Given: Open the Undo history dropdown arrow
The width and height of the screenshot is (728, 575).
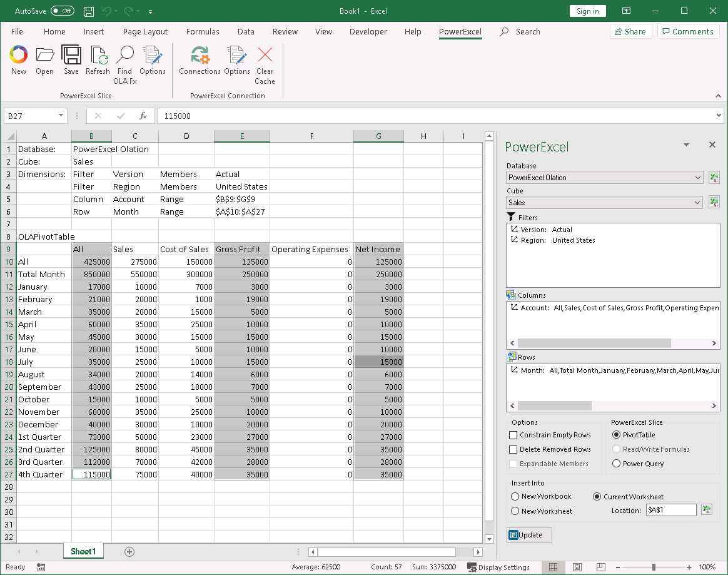Looking at the screenshot, I should [x=116, y=11].
